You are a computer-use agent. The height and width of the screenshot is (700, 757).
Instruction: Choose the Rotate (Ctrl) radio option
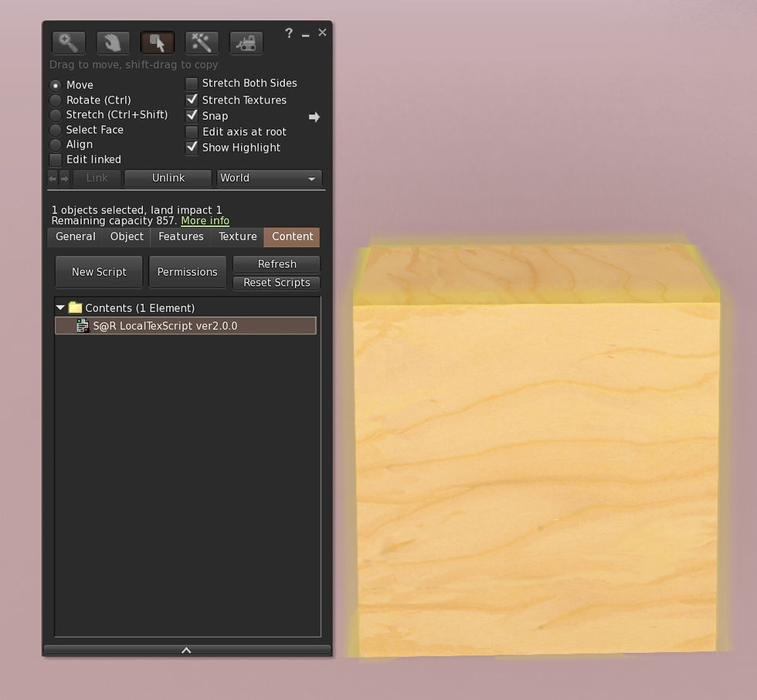coord(56,100)
